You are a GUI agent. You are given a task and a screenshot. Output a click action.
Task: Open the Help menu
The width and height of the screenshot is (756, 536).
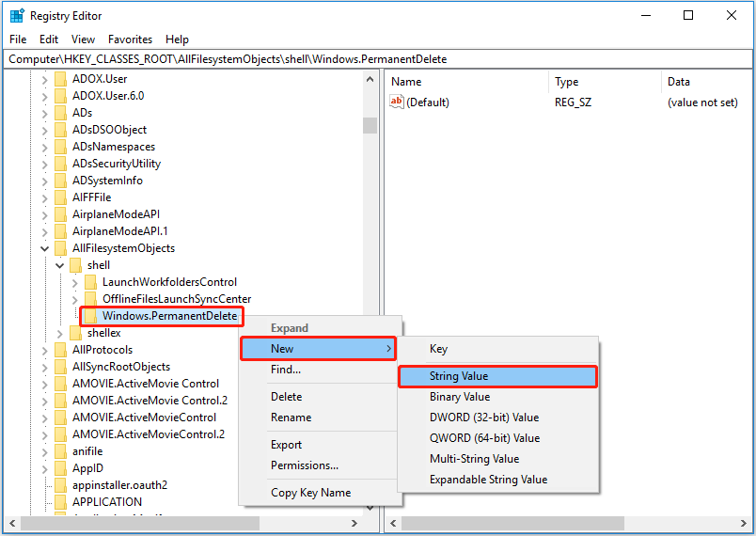coord(177,39)
